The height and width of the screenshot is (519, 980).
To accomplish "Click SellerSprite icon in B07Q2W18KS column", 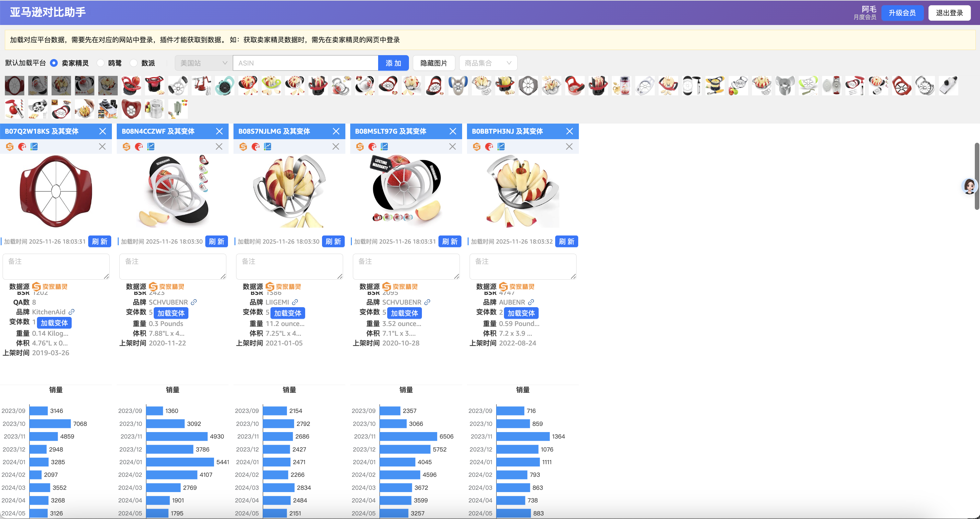I will coord(10,147).
